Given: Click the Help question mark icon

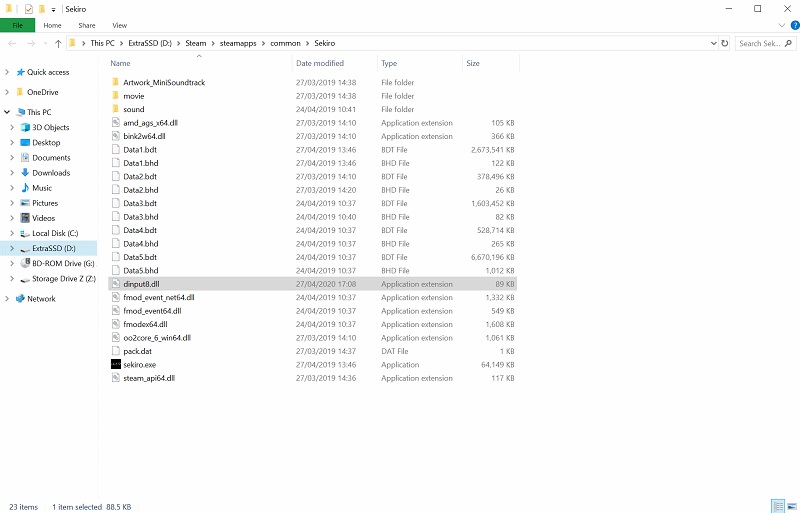Looking at the screenshot, I should click(790, 25).
